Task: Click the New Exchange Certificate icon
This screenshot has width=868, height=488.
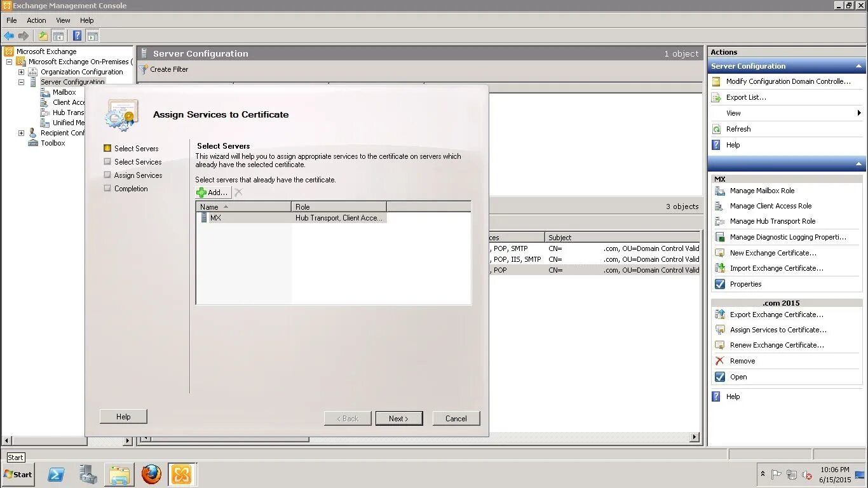Action: point(719,253)
